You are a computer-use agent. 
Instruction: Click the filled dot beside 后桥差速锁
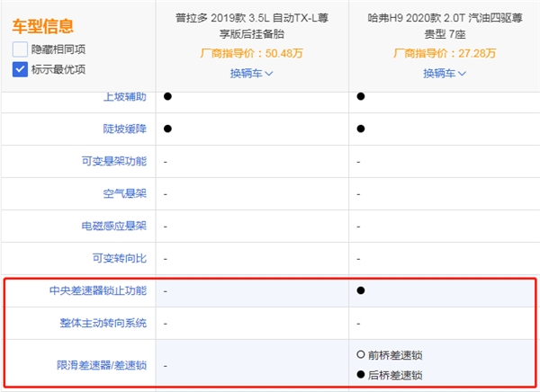[361, 374]
